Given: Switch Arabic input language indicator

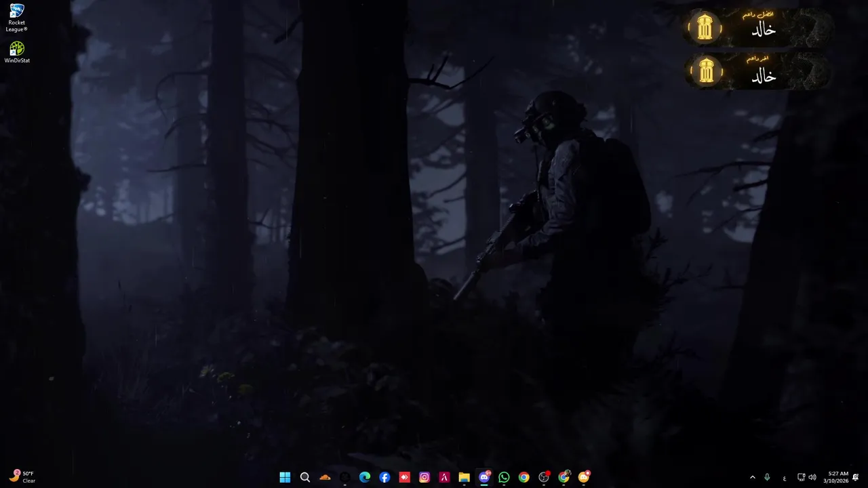Looking at the screenshot, I should (x=785, y=478).
